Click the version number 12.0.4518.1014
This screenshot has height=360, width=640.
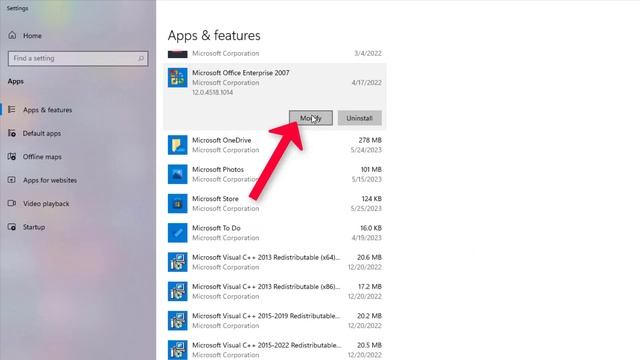pos(213,93)
